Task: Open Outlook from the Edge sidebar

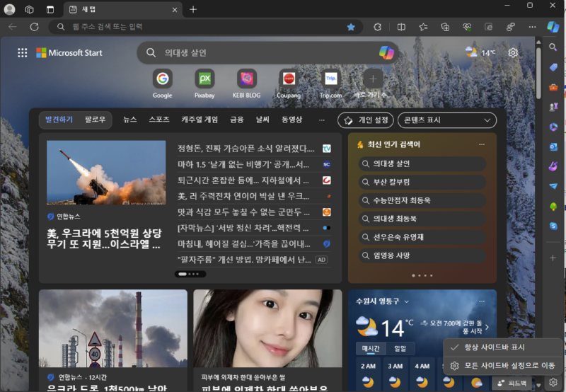Action: 553,146
